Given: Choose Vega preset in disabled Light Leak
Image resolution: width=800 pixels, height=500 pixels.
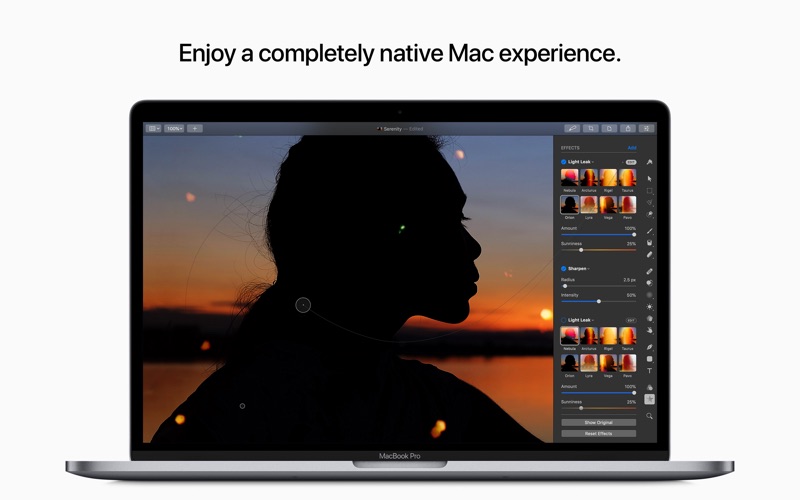Looking at the screenshot, I should tap(608, 363).
